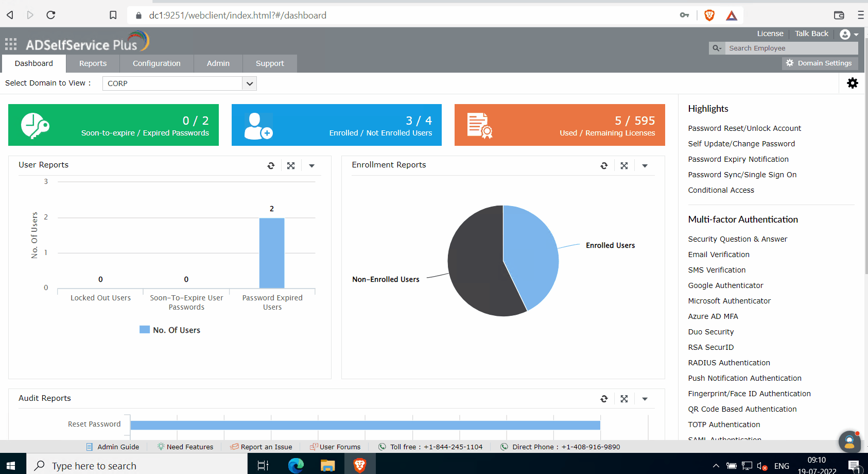Open Domain Settings button
The height and width of the screenshot is (474, 868).
820,63
